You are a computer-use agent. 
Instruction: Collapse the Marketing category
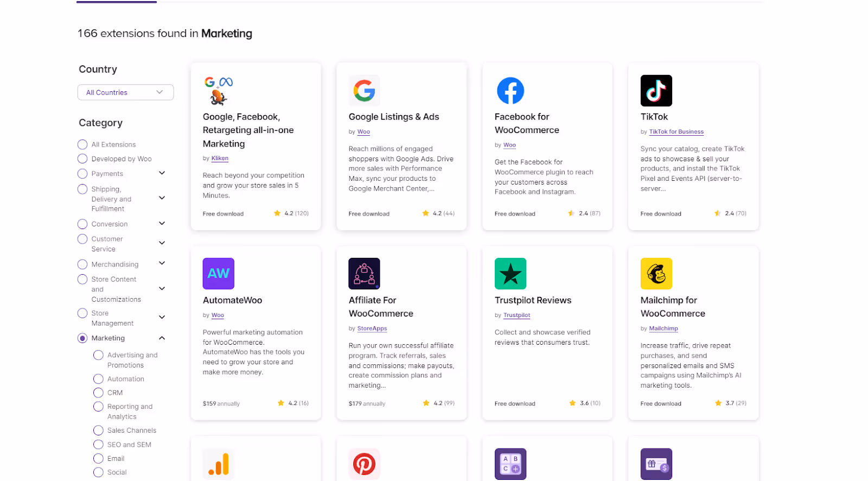coord(162,337)
